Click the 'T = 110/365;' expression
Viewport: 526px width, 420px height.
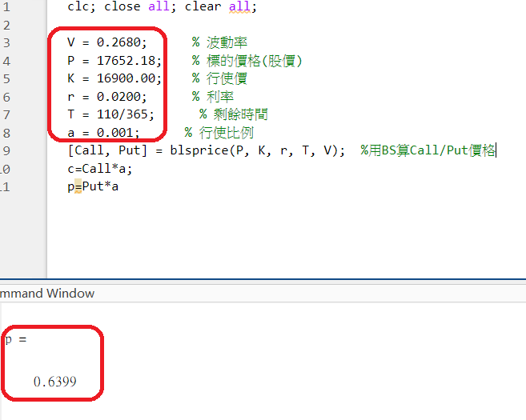[110, 114]
